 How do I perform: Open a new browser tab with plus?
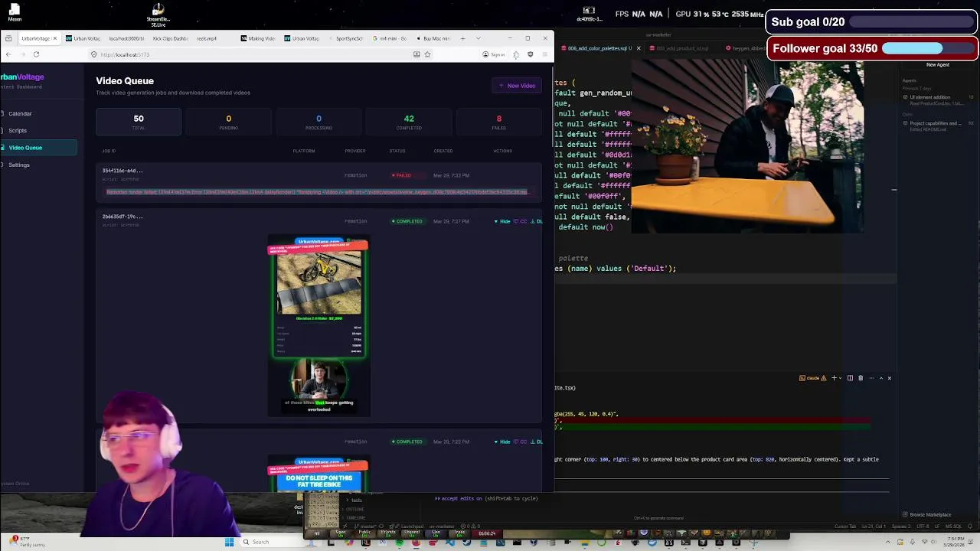pyautogui.click(x=462, y=38)
